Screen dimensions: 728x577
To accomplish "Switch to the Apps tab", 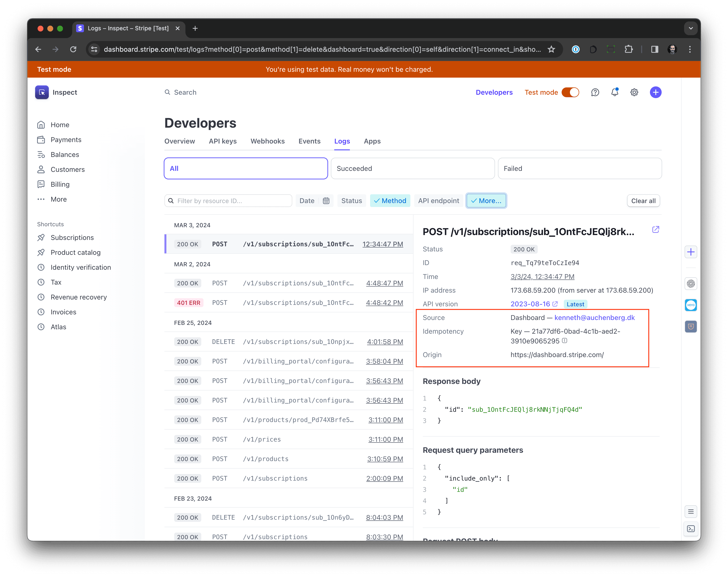I will click(372, 141).
